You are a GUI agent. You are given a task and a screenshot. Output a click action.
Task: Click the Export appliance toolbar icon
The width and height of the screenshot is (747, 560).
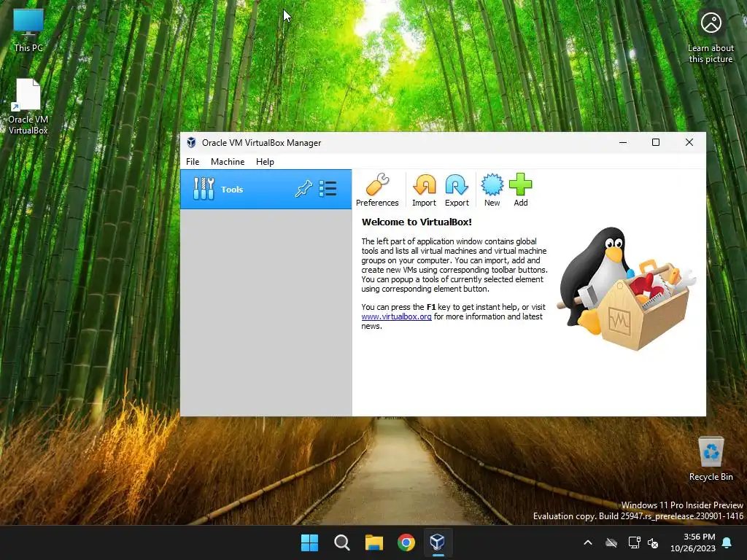(x=457, y=190)
